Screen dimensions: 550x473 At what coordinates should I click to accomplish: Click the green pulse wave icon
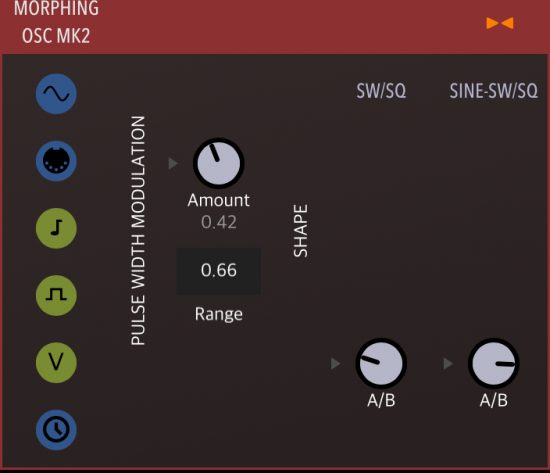[56, 295]
